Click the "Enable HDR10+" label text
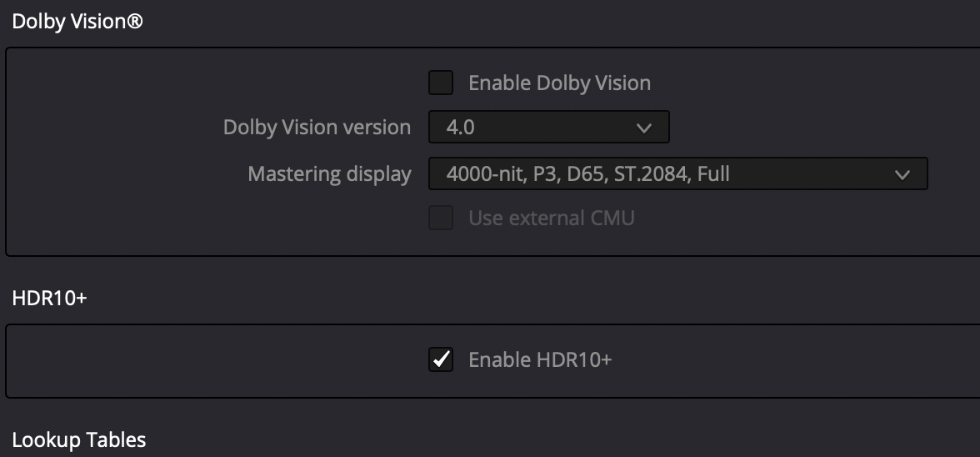This screenshot has height=457, width=980. pyautogui.click(x=540, y=359)
